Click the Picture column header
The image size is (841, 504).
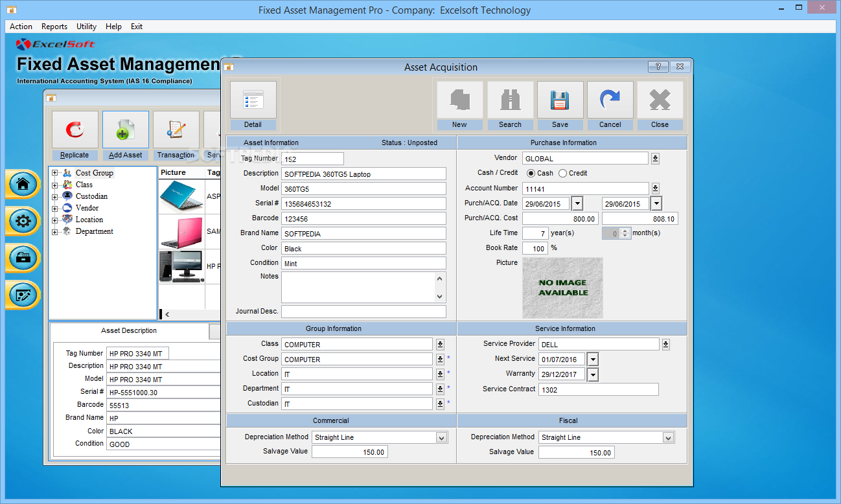(181, 172)
